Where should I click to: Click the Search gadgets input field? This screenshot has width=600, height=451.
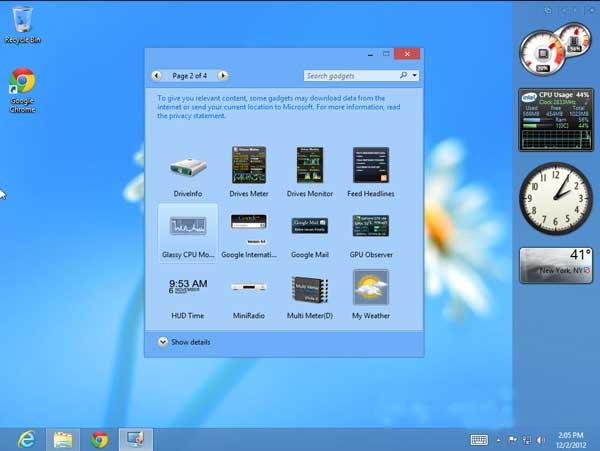[x=351, y=76]
